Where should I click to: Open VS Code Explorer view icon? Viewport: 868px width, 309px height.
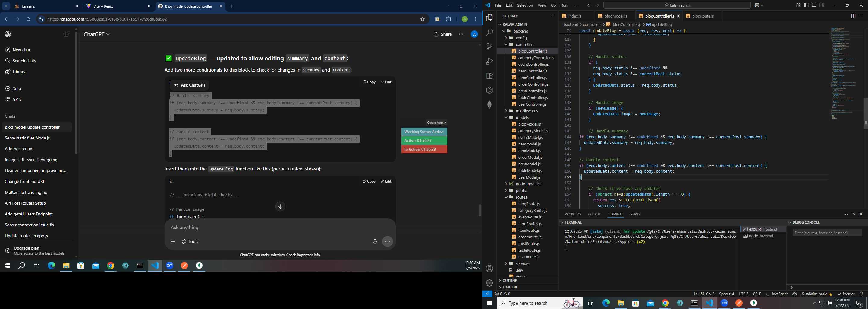point(489,18)
